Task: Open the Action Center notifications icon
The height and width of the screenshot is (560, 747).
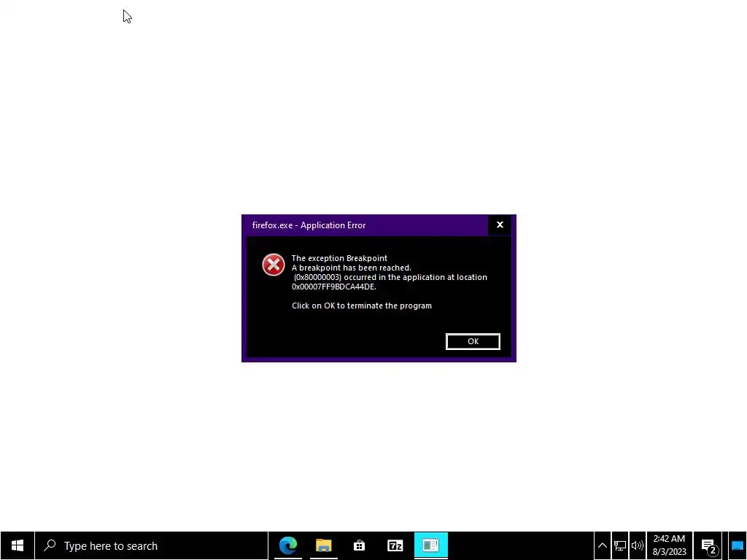Action: pyautogui.click(x=709, y=545)
